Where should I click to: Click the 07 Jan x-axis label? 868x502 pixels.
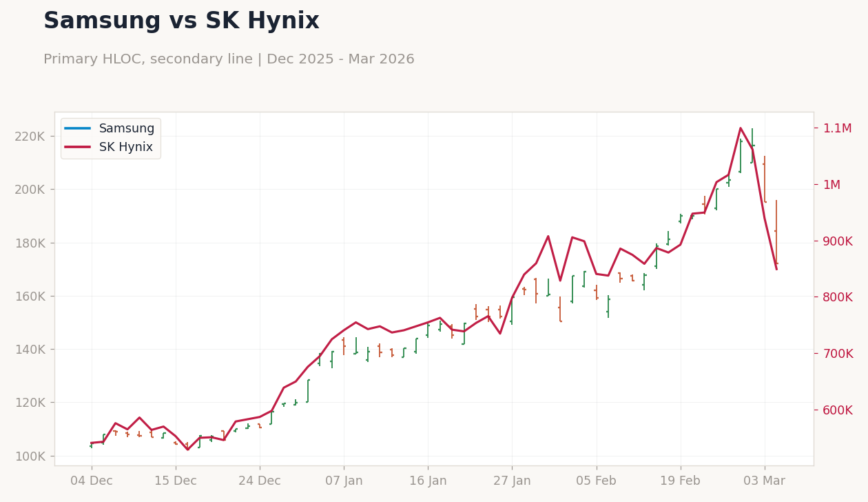344,481
